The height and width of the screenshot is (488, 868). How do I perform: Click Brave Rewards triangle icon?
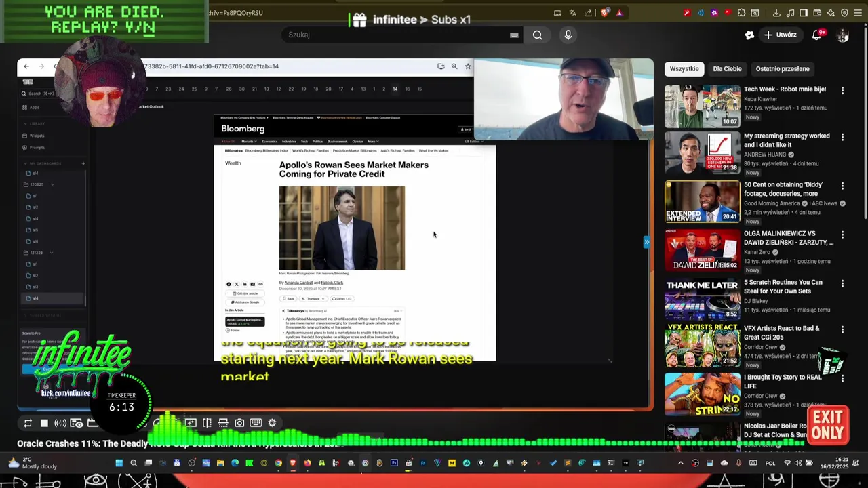[x=618, y=12]
